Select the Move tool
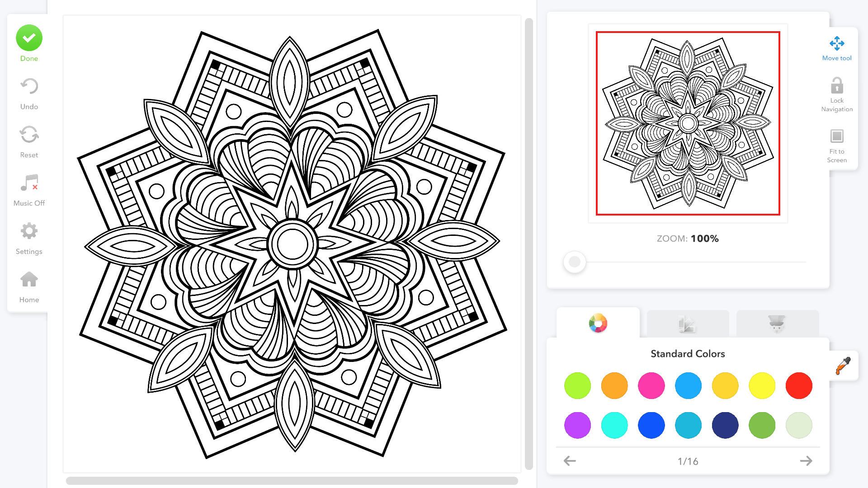868x488 pixels. pos(837,44)
